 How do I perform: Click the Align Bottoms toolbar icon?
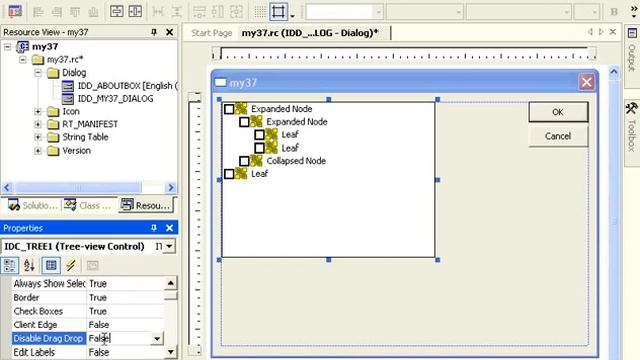click(93, 12)
